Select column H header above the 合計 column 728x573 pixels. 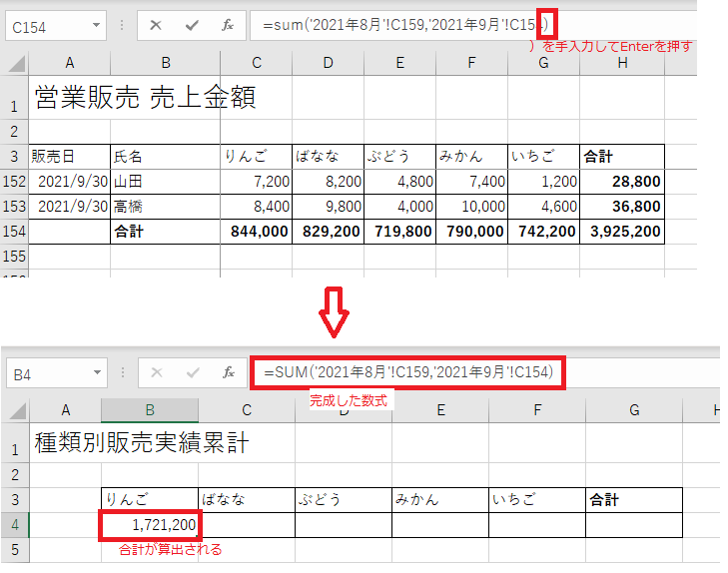622,64
